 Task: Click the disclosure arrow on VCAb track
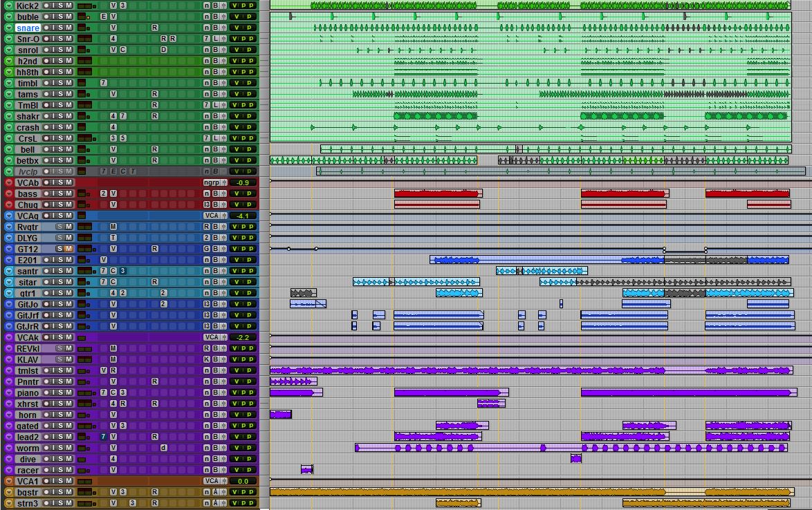click(x=8, y=182)
